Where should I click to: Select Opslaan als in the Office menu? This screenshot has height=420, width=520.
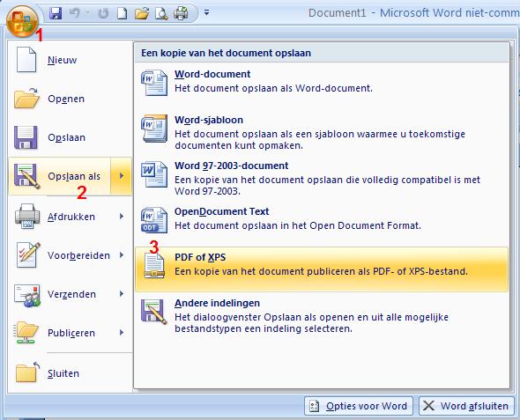[x=60, y=176]
